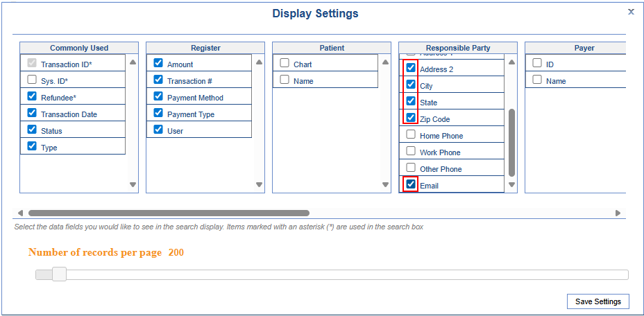Check the Patient Name checkbox
Viewport: 644px width, 316px height.
tap(285, 80)
